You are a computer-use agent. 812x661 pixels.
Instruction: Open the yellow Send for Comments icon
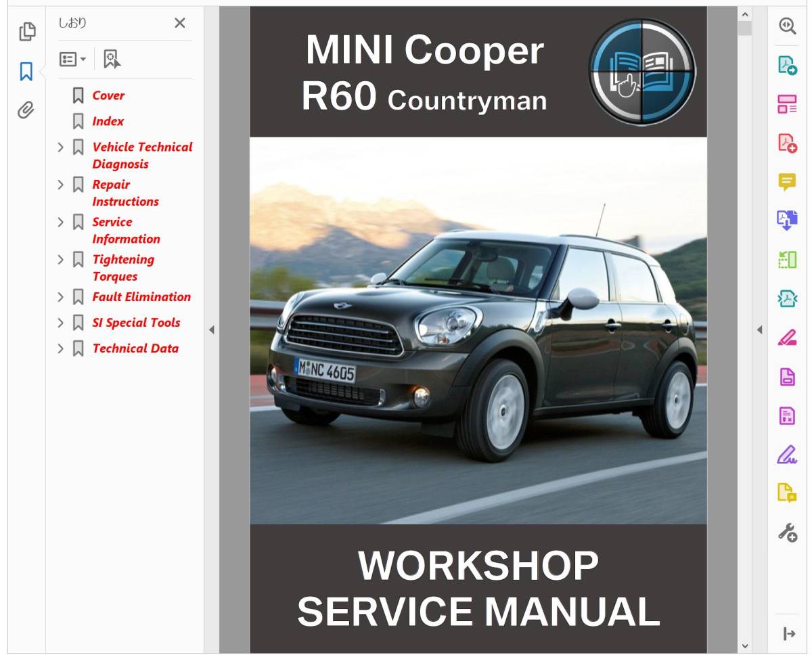(x=787, y=493)
